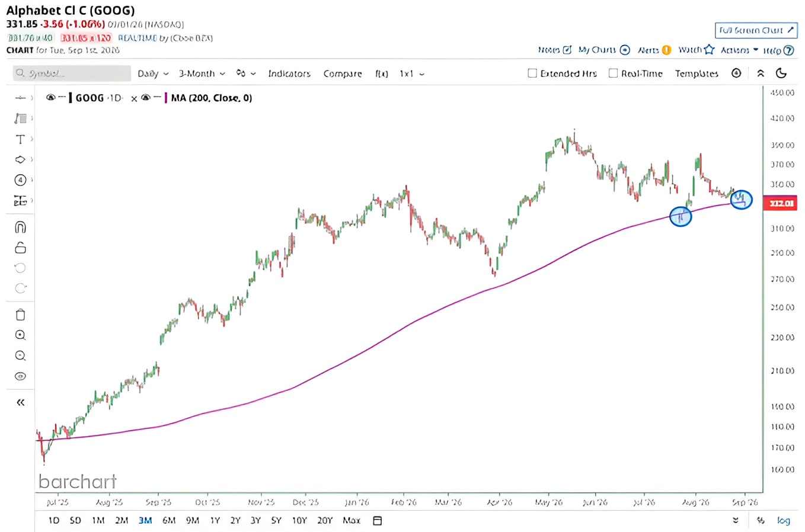Select the 10Y range button
The width and height of the screenshot is (805, 532).
coord(299,521)
